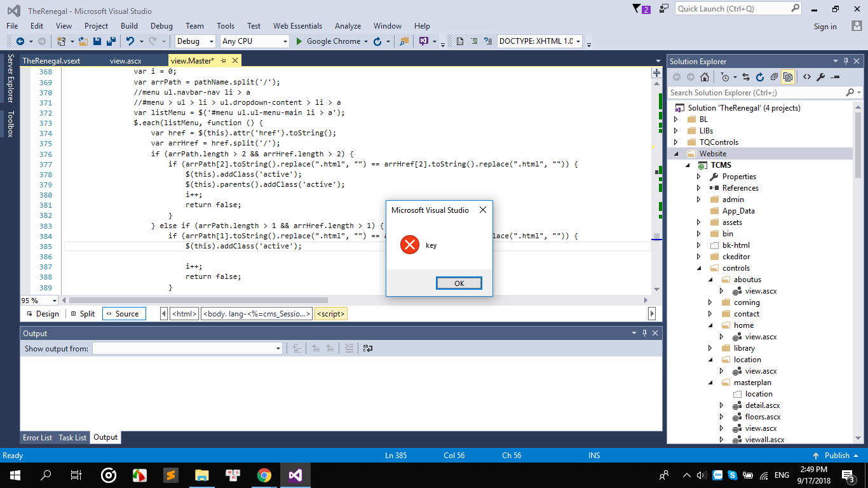Click the Save All toolbar icon

point(111,41)
